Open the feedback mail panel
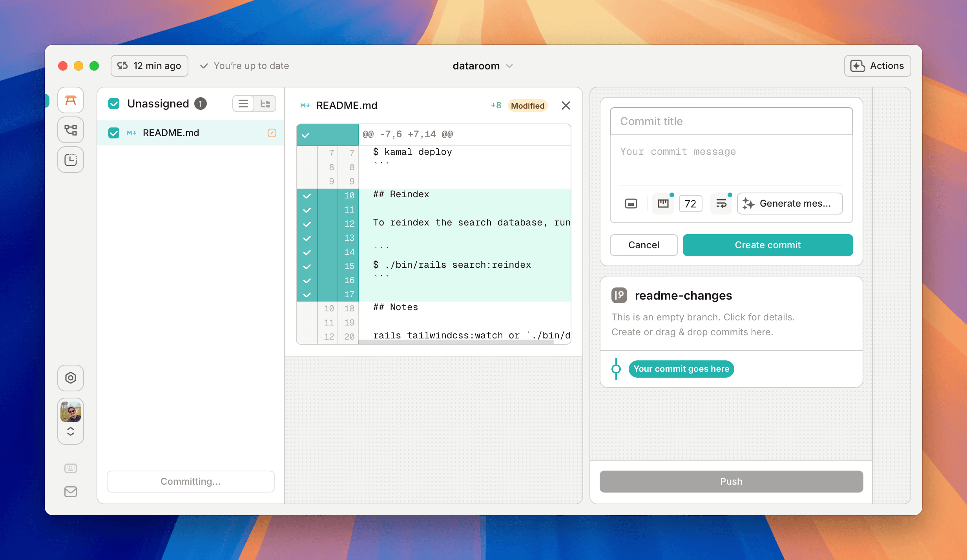The image size is (967, 560). (71, 492)
